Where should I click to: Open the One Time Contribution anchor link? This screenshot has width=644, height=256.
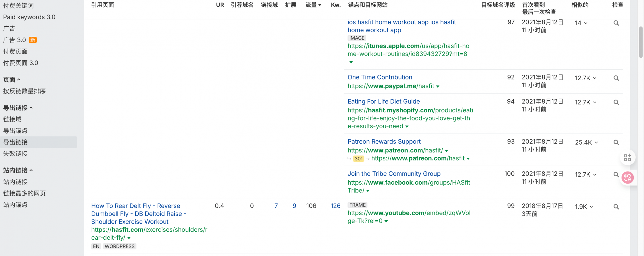380,77
